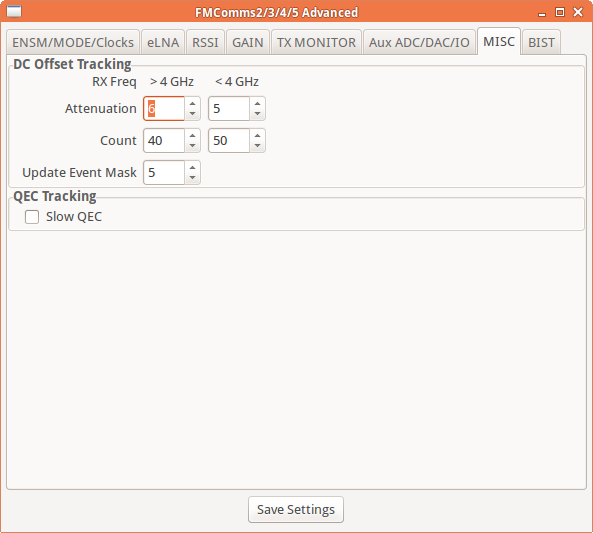Increase the >4 GHz Attenuation value
Image resolution: width=593 pixels, height=533 pixels.
click(192, 104)
